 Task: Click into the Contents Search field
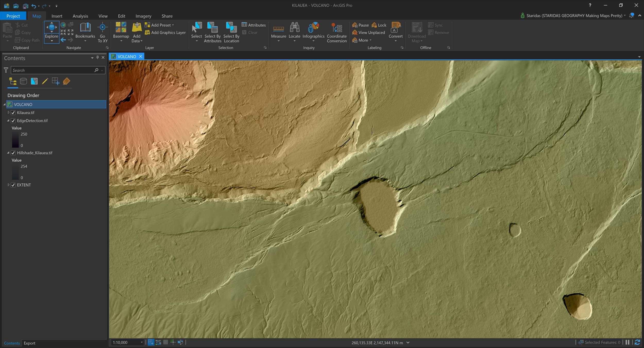53,70
